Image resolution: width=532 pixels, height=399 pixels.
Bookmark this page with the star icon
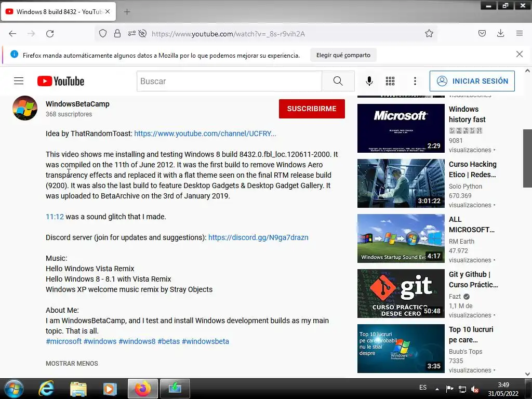(x=429, y=33)
